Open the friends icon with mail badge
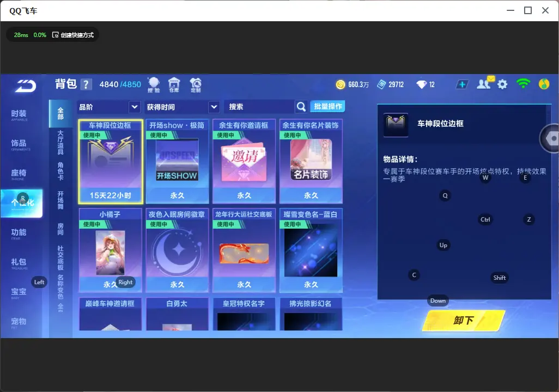The width and height of the screenshot is (559, 392). pyautogui.click(x=485, y=83)
